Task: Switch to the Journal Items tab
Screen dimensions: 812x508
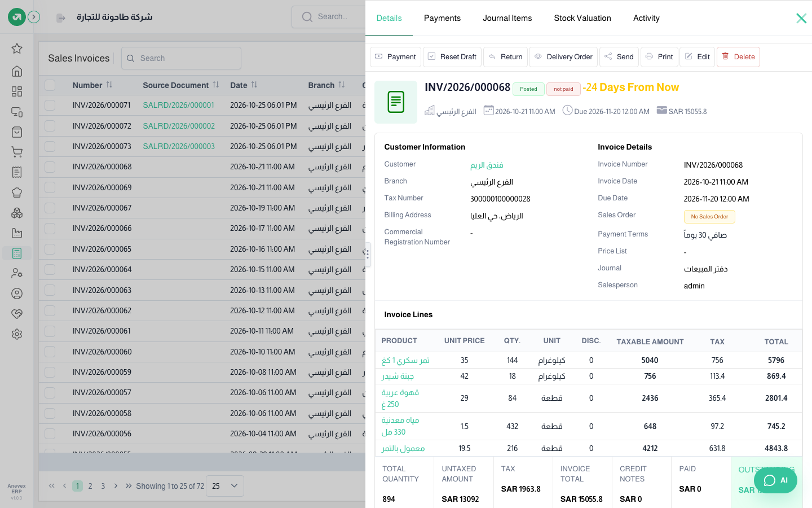Action: pyautogui.click(x=507, y=18)
